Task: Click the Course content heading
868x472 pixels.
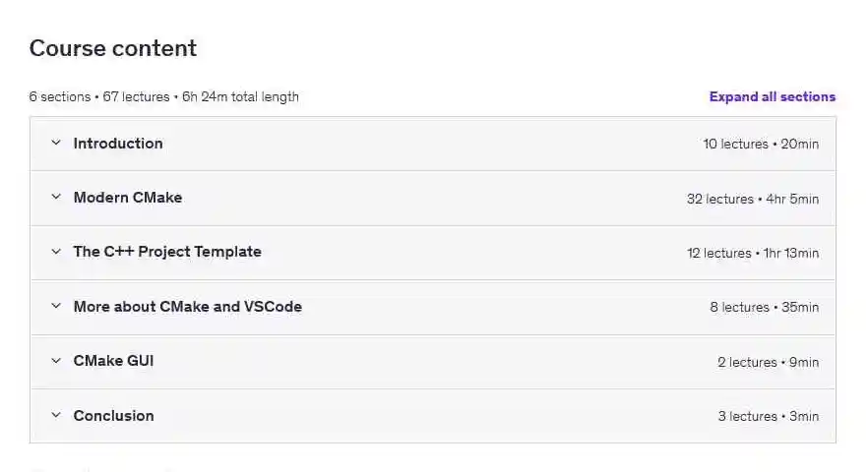Action: coord(113,48)
